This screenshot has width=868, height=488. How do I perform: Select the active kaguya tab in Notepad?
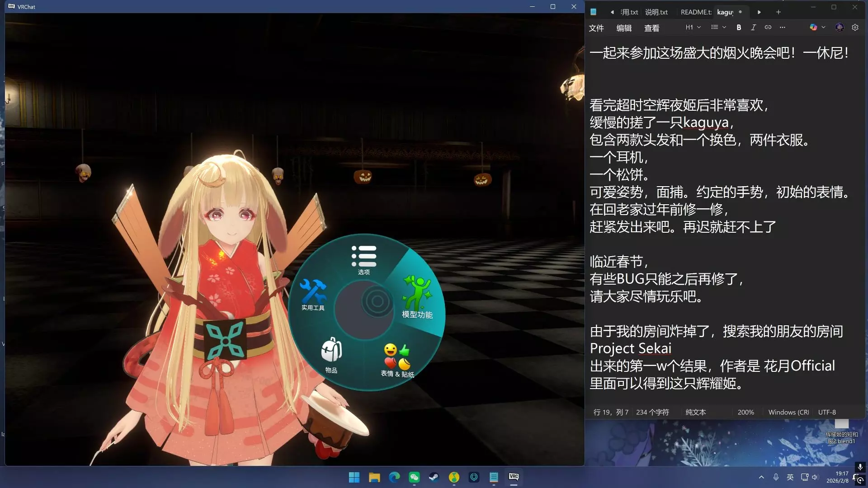coord(725,12)
